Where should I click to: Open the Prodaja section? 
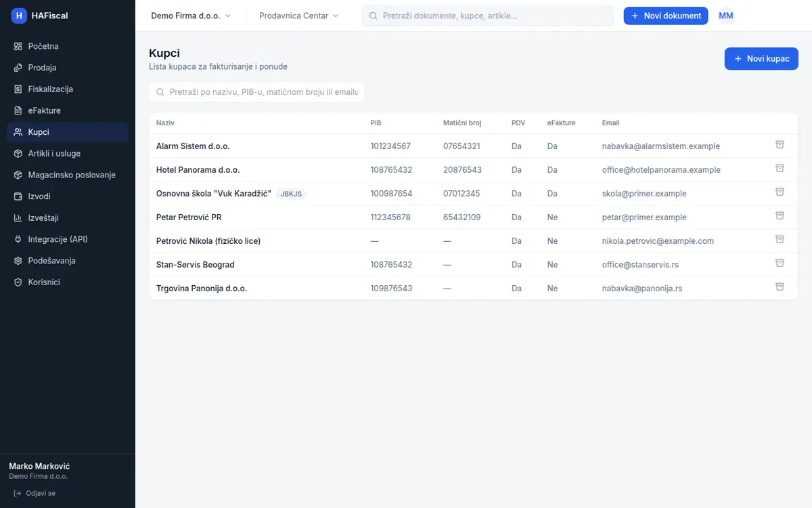68,68
